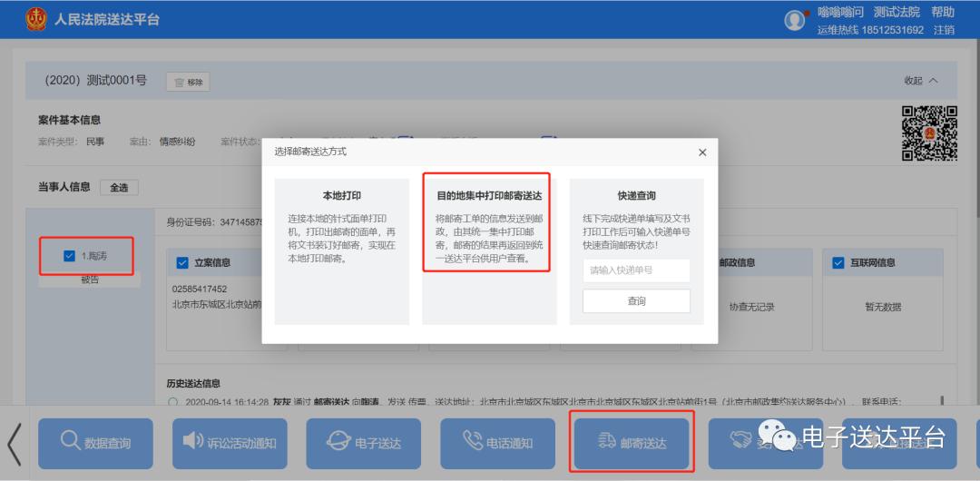Open the user avatar profile icon
The width and height of the screenshot is (980, 481).
click(794, 21)
